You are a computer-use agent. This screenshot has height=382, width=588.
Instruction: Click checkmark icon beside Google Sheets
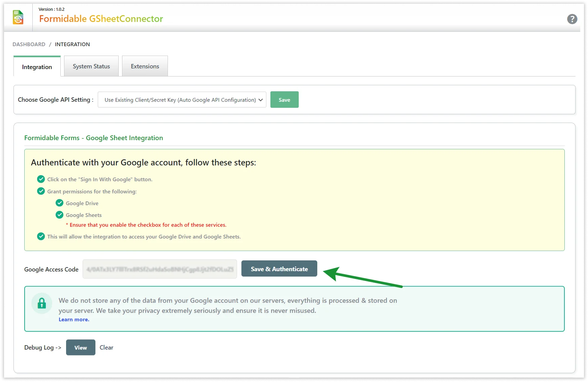click(59, 215)
